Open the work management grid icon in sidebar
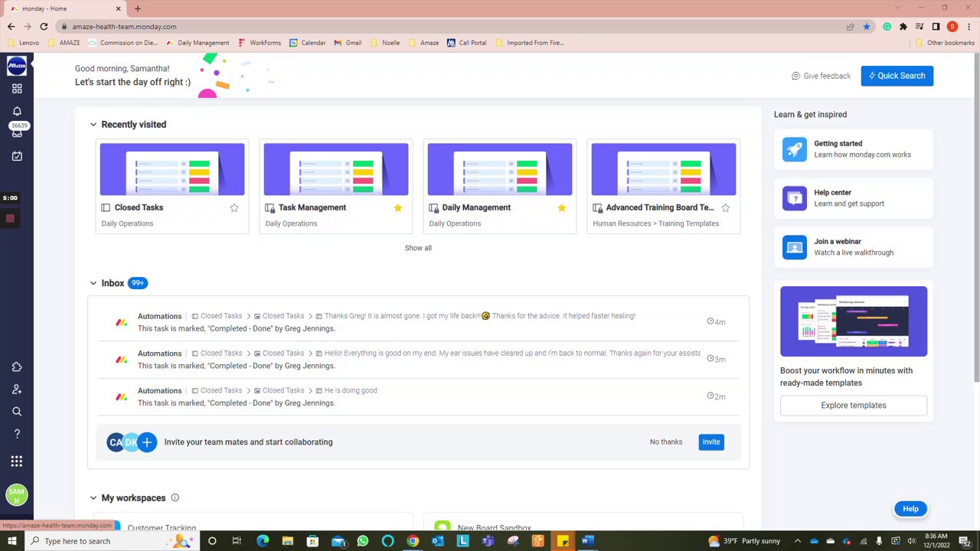The height and width of the screenshot is (551, 980). point(17,89)
